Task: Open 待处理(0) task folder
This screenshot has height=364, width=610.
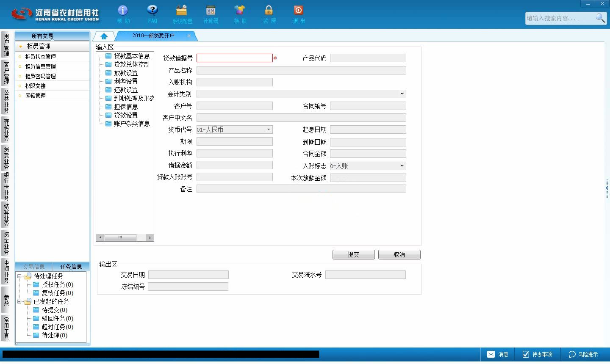Action: (50, 335)
